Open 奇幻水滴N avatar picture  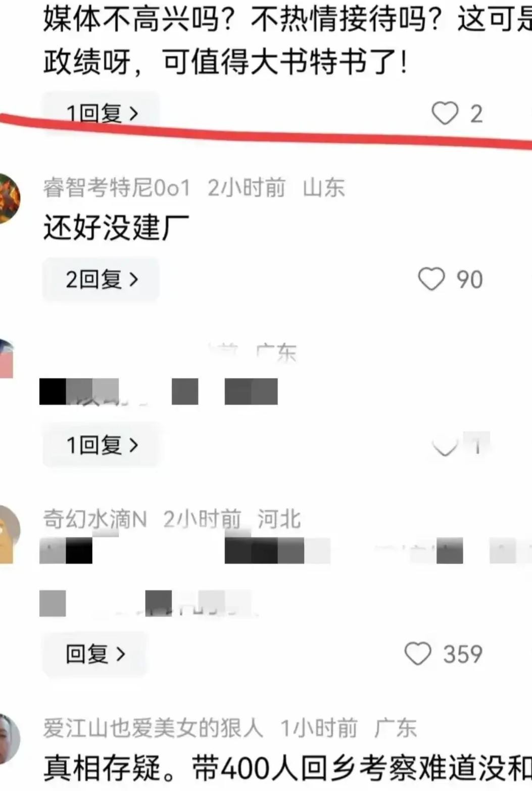(9, 533)
